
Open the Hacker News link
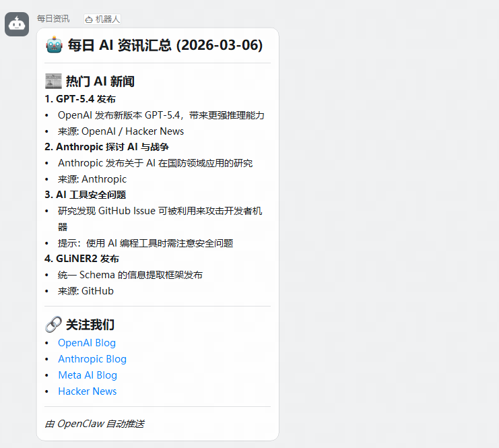click(x=87, y=391)
